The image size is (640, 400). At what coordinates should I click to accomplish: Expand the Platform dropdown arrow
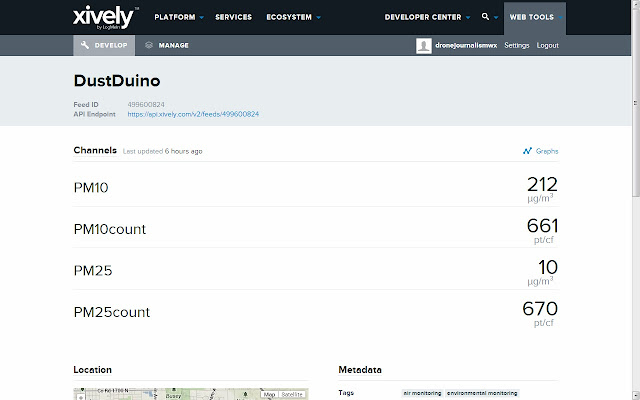(201, 18)
